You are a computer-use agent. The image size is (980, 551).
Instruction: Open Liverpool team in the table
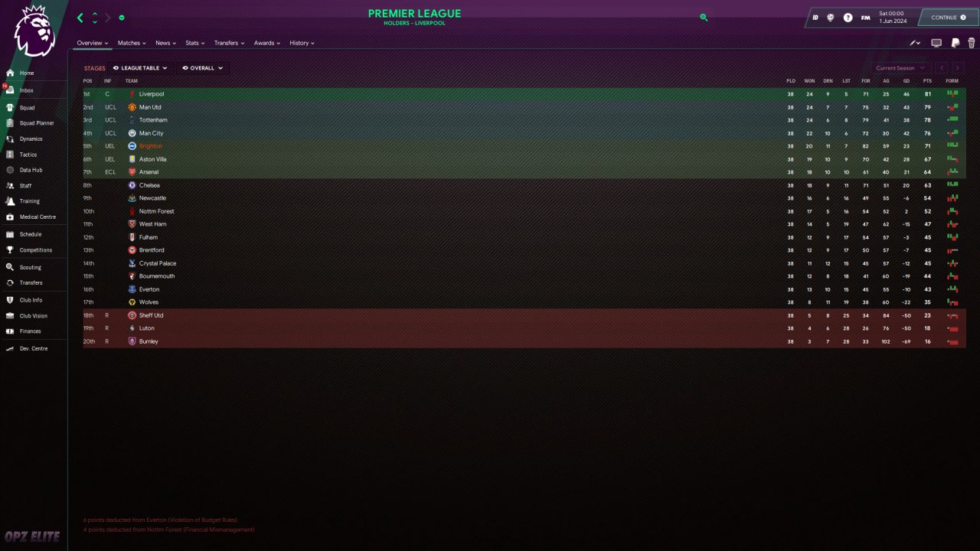(152, 94)
